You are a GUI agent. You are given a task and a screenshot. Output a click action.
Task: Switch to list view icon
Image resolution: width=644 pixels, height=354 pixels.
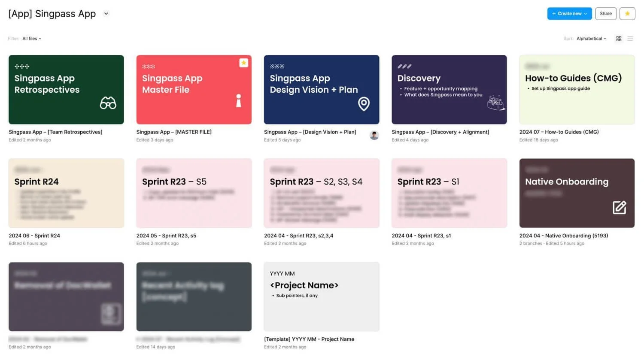point(630,39)
